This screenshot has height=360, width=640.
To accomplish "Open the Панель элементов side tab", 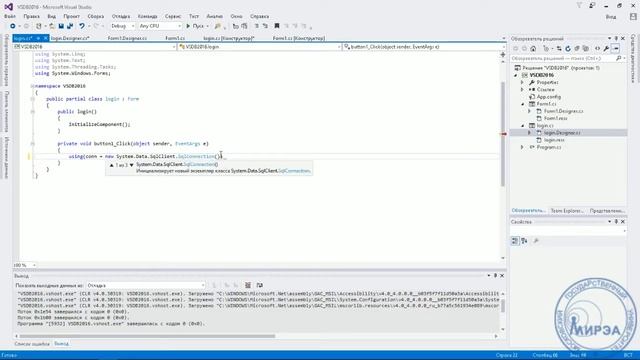I will click(x=7, y=111).
